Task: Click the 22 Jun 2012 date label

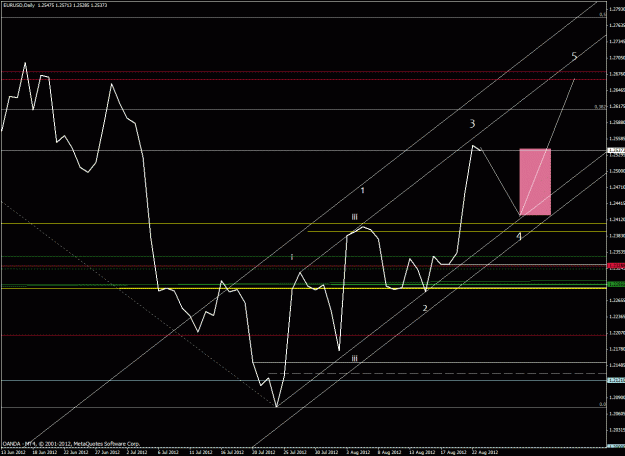Action: pyautogui.click(x=74, y=453)
